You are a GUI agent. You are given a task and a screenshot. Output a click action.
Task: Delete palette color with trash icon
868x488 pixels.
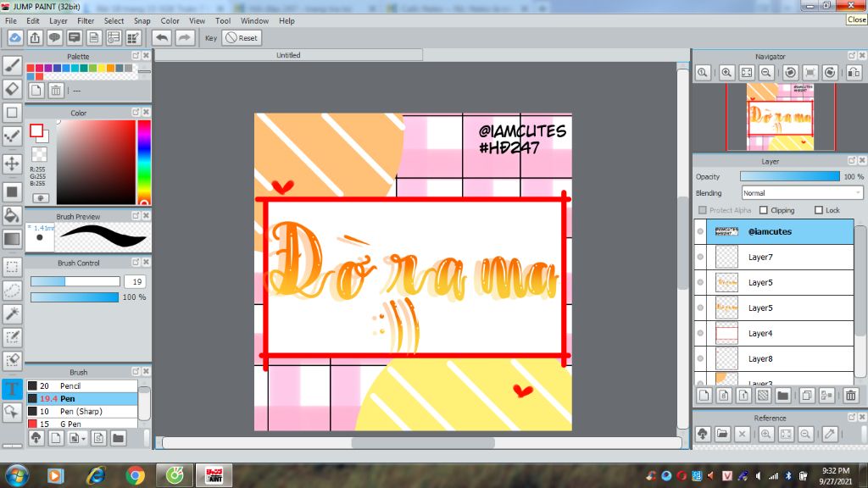(x=55, y=90)
